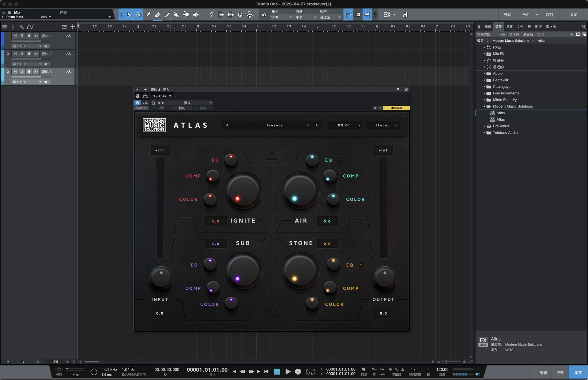This screenshot has height=380, width=588.
Task: Select the Paint (pencil) tool
Action: 167,14
